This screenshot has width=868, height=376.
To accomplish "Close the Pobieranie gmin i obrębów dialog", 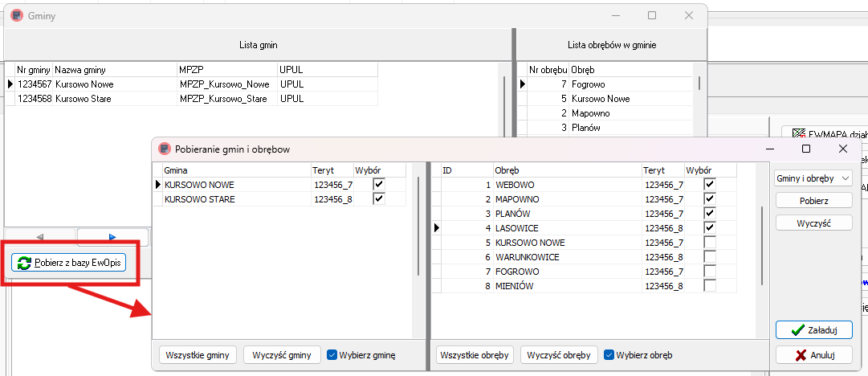I will [x=842, y=149].
